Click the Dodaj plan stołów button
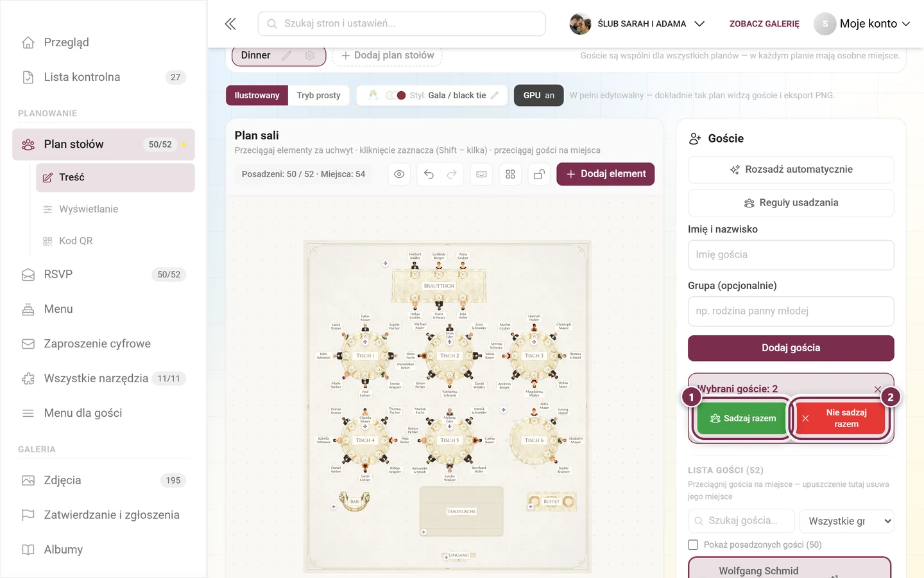The image size is (924, 578). 388,55
